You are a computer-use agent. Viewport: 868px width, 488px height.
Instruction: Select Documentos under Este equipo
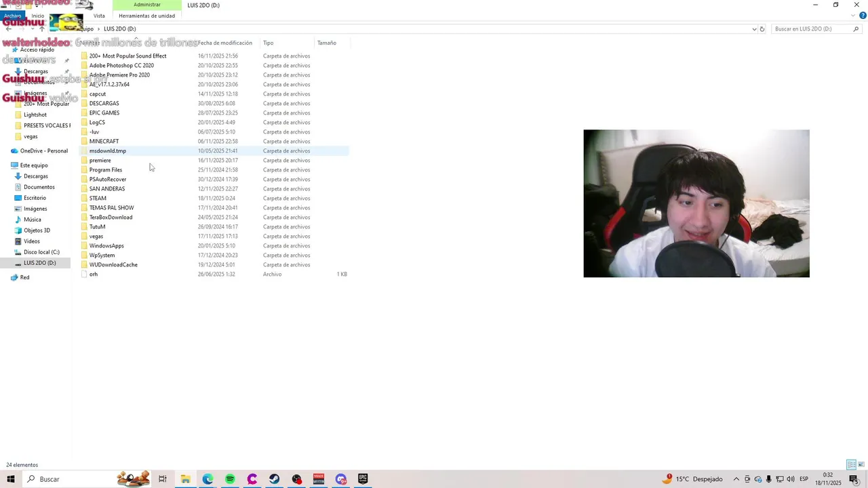(x=39, y=187)
